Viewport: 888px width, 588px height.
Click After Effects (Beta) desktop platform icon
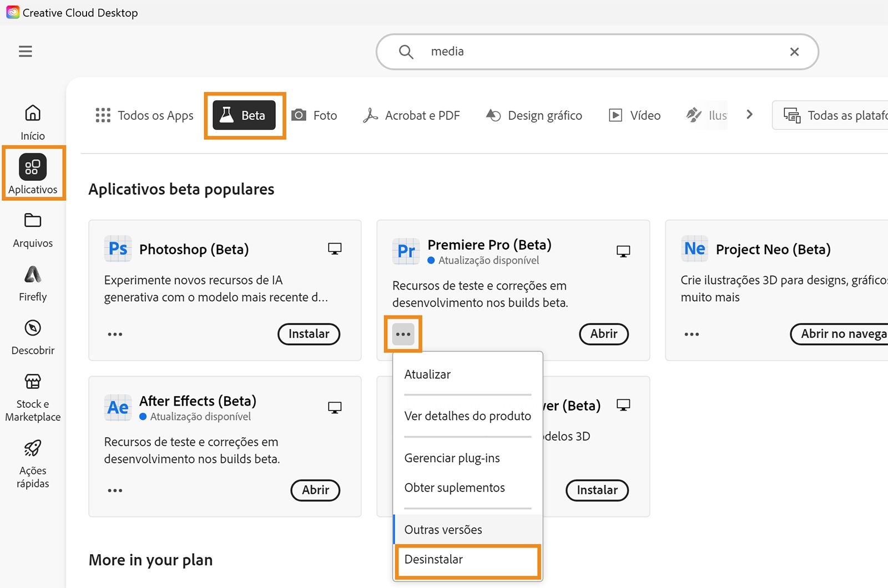click(x=335, y=408)
